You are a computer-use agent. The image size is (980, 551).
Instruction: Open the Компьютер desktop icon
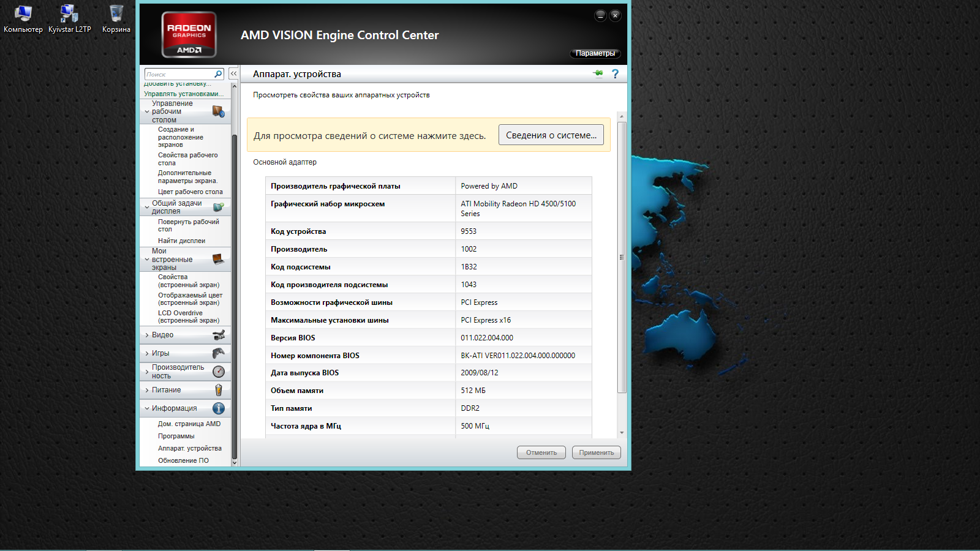point(23,18)
